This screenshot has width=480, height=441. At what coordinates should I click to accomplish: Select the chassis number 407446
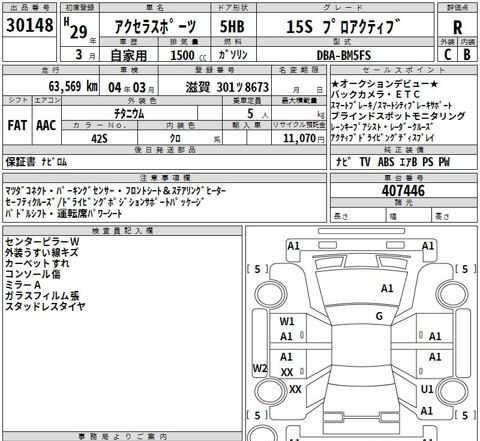403,191
